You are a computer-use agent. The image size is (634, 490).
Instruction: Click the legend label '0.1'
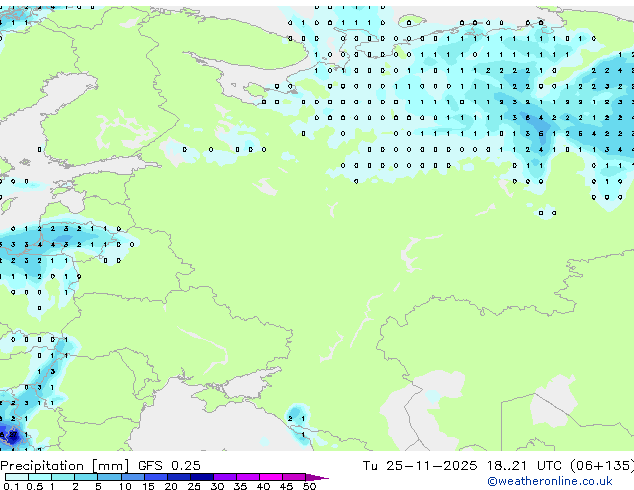click(x=11, y=486)
